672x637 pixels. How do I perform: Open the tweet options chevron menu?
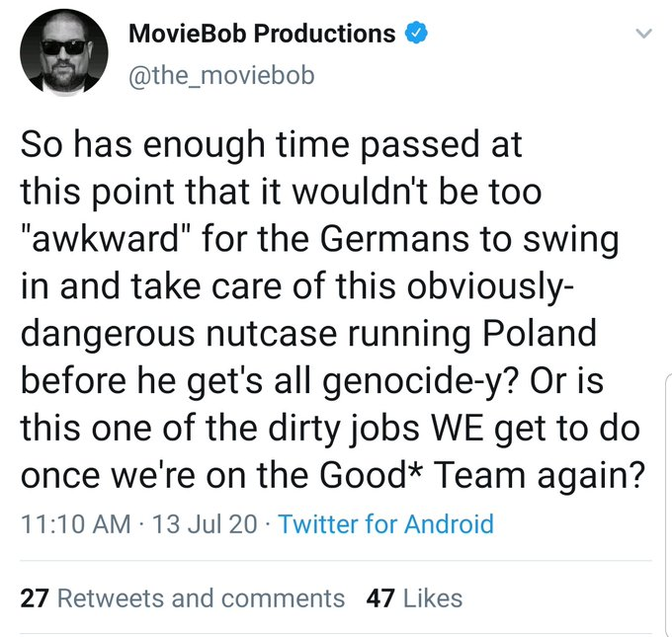pyautogui.click(x=644, y=35)
